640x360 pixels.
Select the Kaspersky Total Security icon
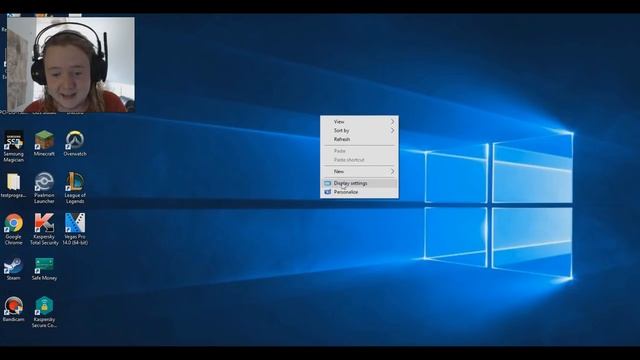44,229
